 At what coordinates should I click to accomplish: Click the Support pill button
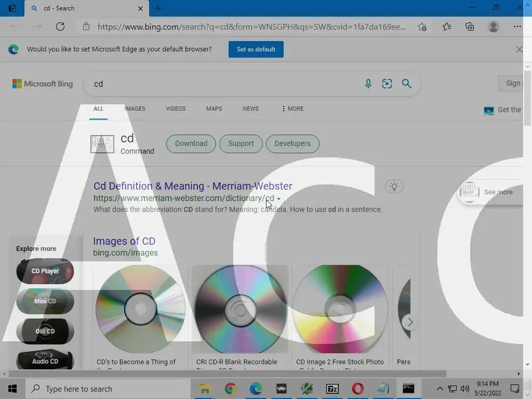[241, 144]
